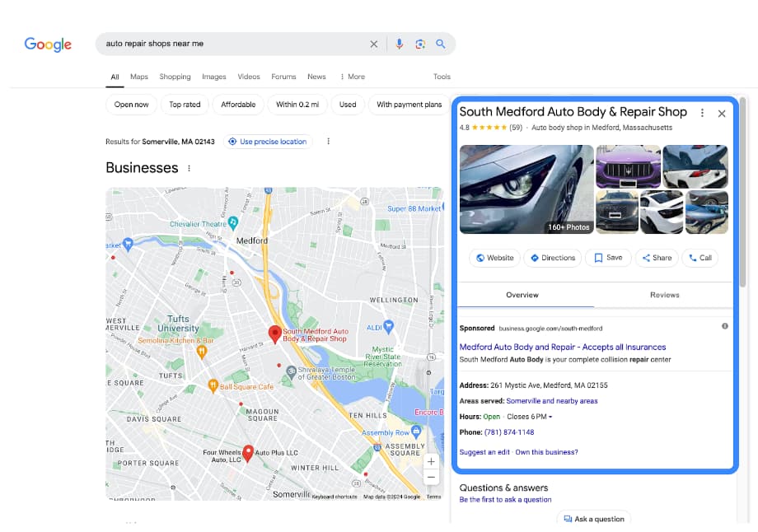Share the business listing
Viewport: 758px width, 532px height.
tap(657, 258)
